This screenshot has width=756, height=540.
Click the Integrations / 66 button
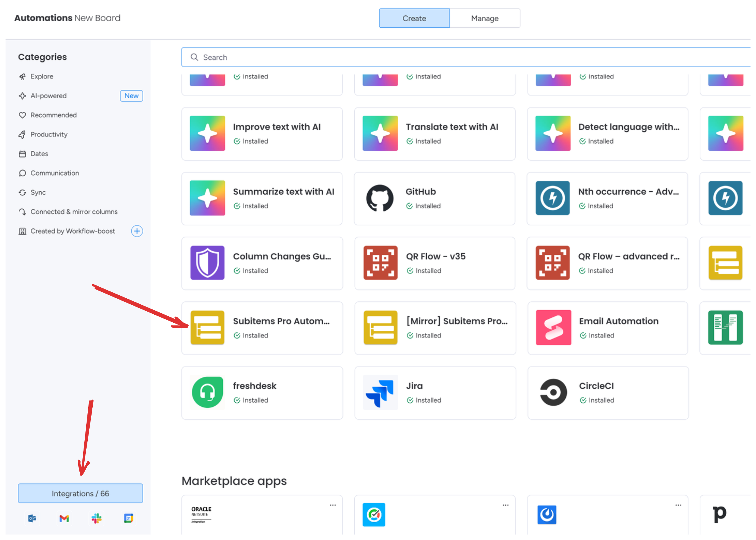pos(80,494)
